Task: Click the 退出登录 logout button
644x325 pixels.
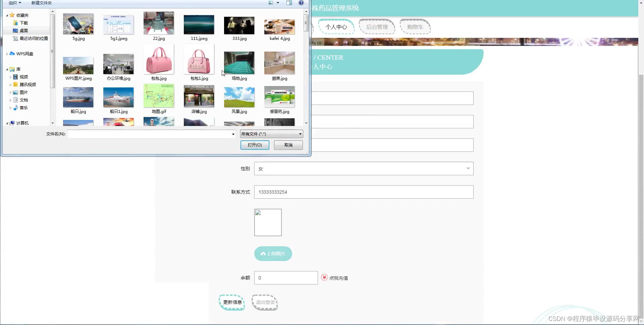Action: tap(265, 302)
